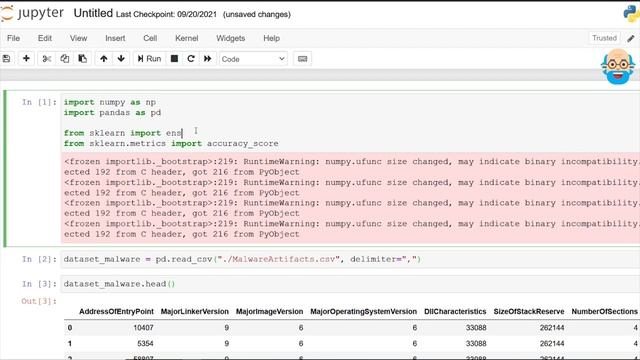Viewport: 640px width, 360px height.
Task: Open the Cell menu
Action: [x=150, y=38]
